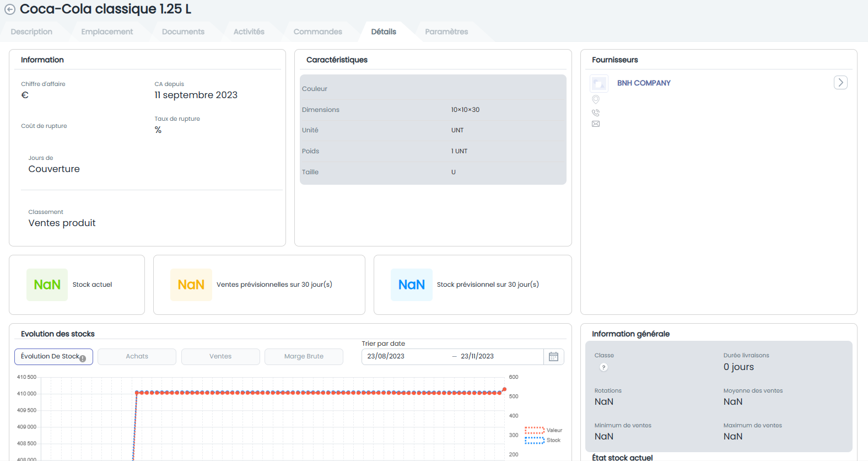Click the BNH COMPANY logo thumbnail

[x=599, y=83]
